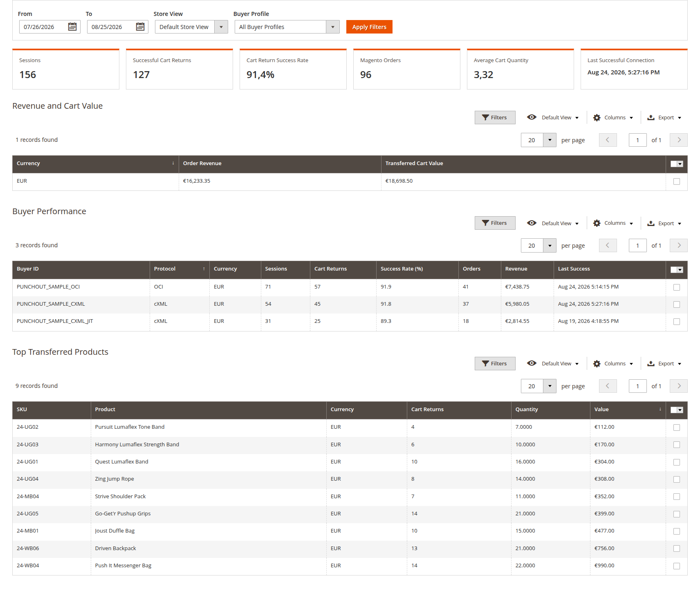Sort by Buyer ID column header
700x600 pixels.
81,269
